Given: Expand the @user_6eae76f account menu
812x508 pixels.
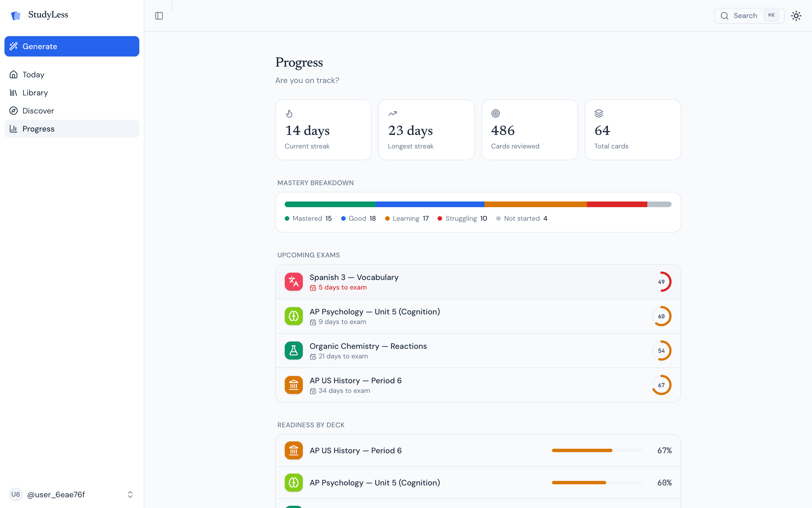Looking at the screenshot, I should pos(72,494).
